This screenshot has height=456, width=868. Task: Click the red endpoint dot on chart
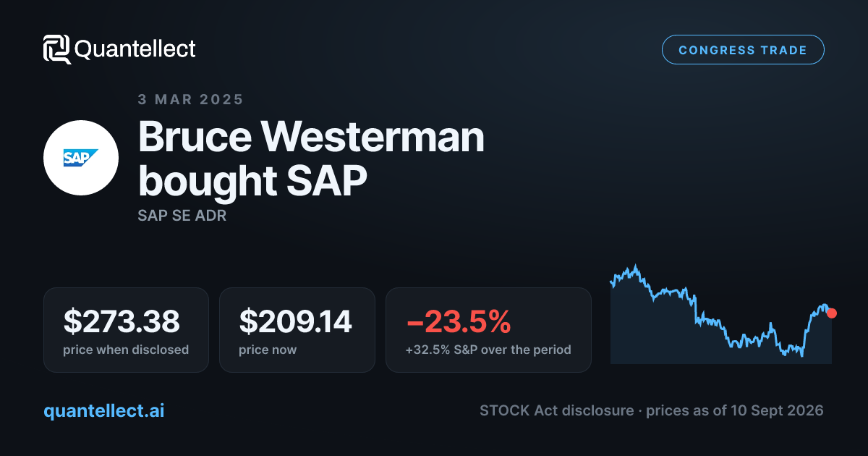pyautogui.click(x=831, y=313)
